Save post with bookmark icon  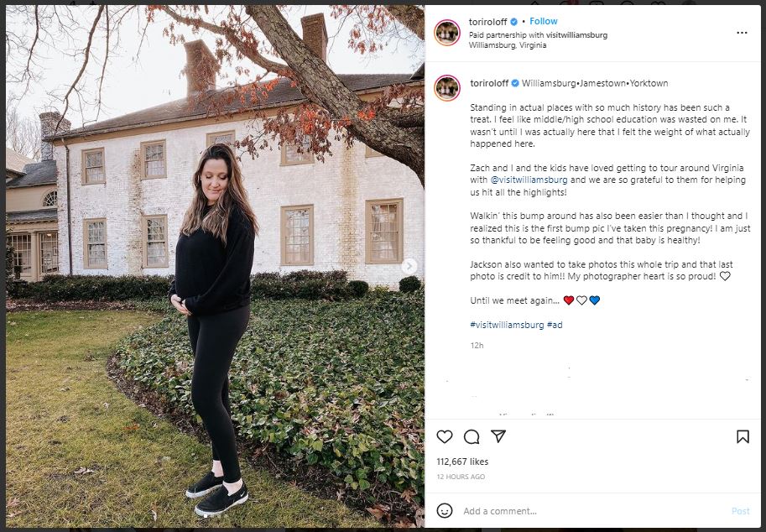point(743,436)
